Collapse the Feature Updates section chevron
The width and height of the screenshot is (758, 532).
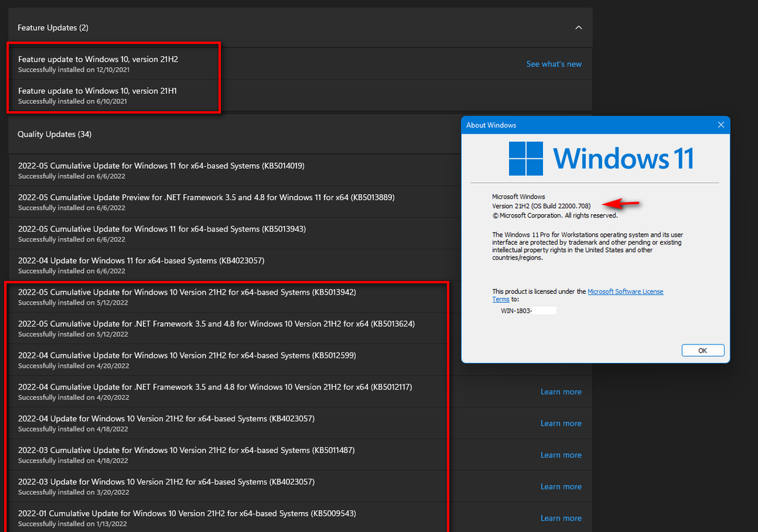tap(578, 27)
